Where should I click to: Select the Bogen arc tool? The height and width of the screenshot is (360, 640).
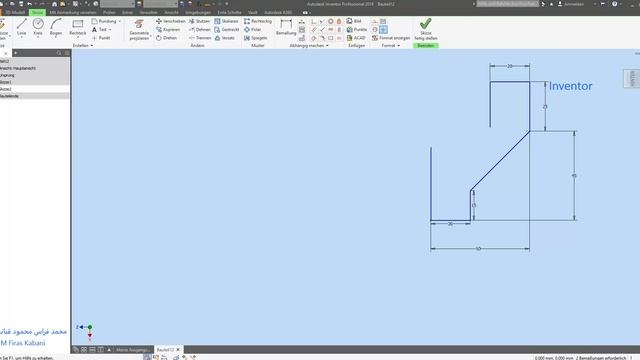56,27
